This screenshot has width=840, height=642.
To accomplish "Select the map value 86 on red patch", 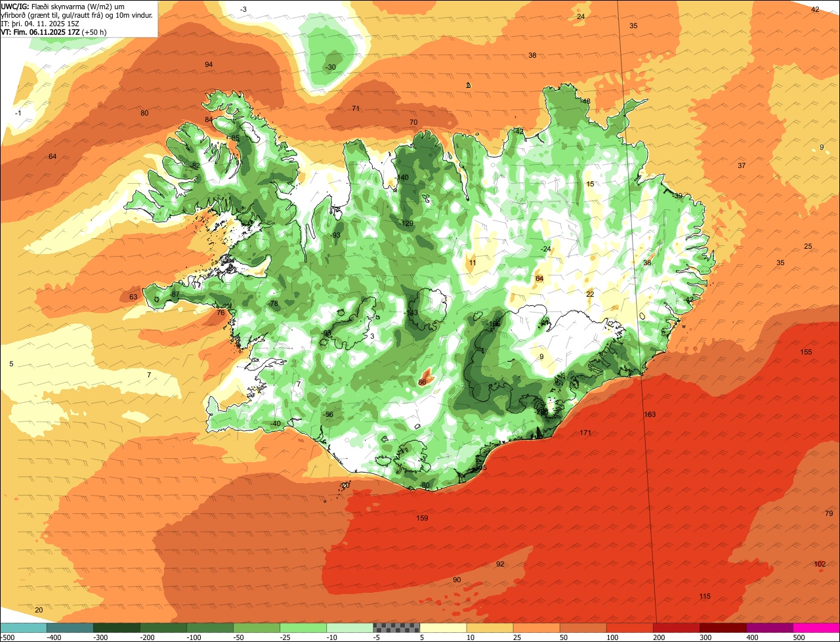I will click(x=422, y=381).
